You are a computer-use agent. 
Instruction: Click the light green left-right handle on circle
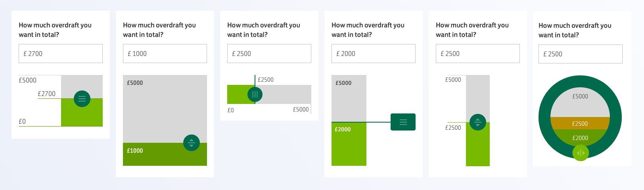tap(581, 153)
